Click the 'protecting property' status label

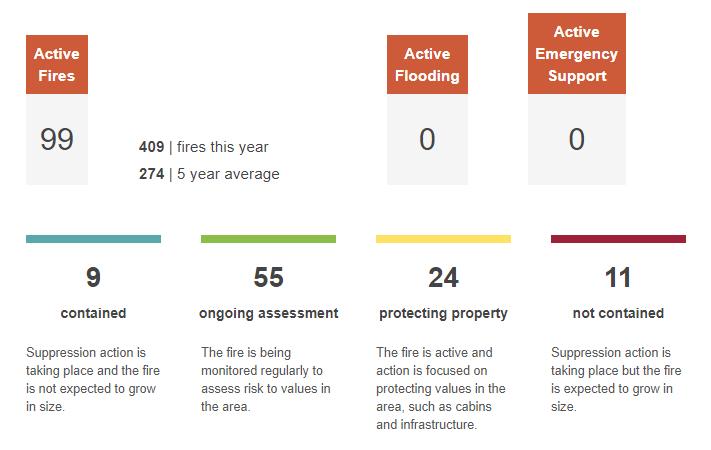[x=443, y=313]
